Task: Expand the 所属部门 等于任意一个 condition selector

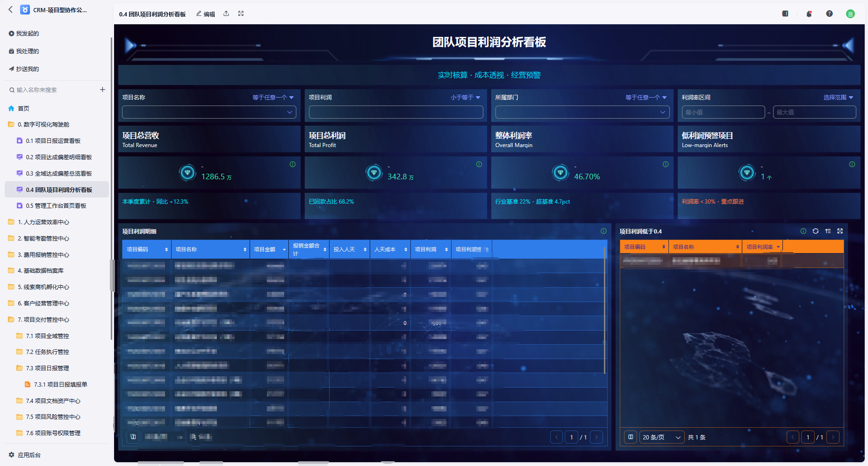Action: click(x=646, y=97)
